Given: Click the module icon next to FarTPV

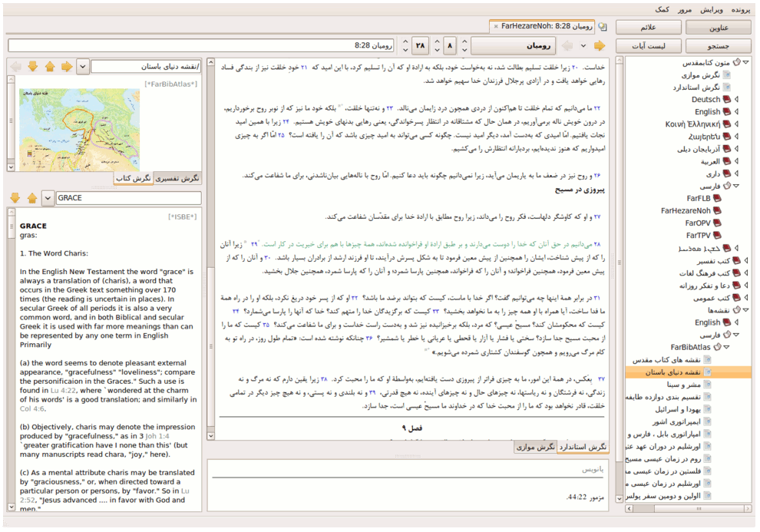Looking at the screenshot, I should click(x=717, y=236).
